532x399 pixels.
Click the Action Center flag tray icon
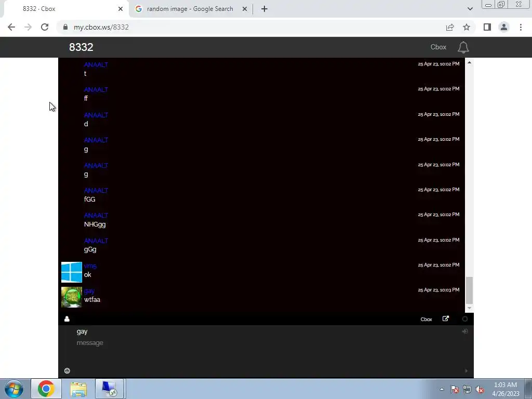coord(455,390)
